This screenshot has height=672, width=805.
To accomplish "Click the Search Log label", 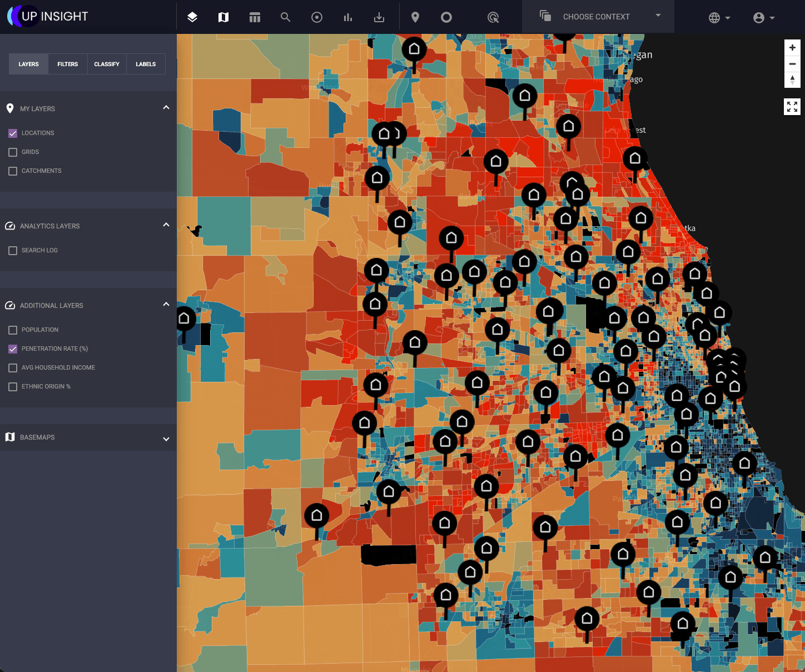I will click(x=39, y=250).
